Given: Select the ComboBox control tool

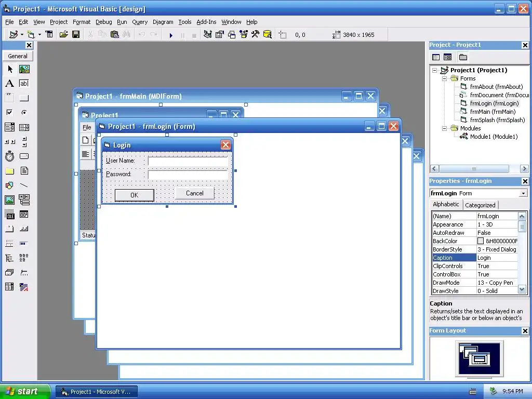Looking at the screenshot, I should pos(10,127).
